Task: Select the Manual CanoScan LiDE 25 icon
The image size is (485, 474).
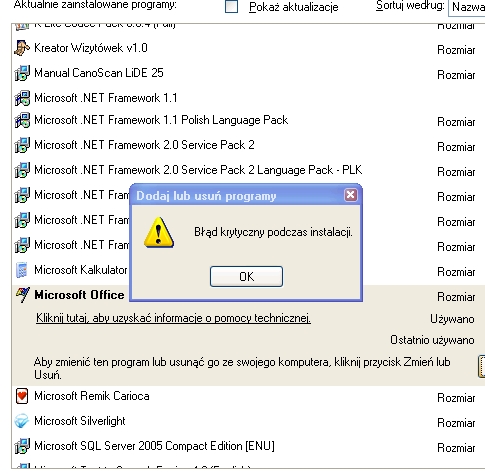Action: (x=22, y=73)
